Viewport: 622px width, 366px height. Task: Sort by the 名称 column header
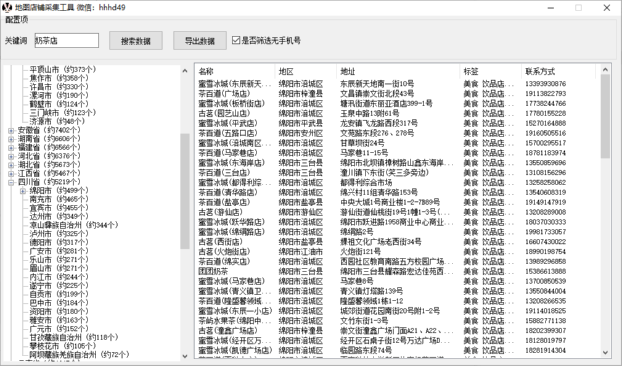(236, 72)
